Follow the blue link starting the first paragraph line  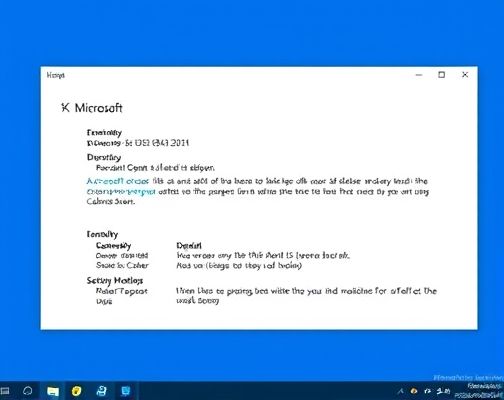(118, 181)
